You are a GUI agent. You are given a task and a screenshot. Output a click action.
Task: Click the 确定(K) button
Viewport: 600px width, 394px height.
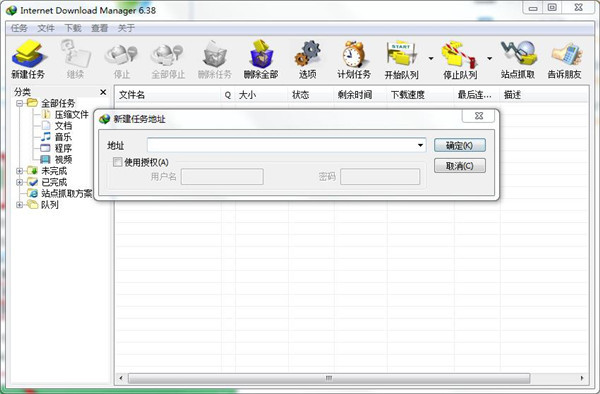460,145
